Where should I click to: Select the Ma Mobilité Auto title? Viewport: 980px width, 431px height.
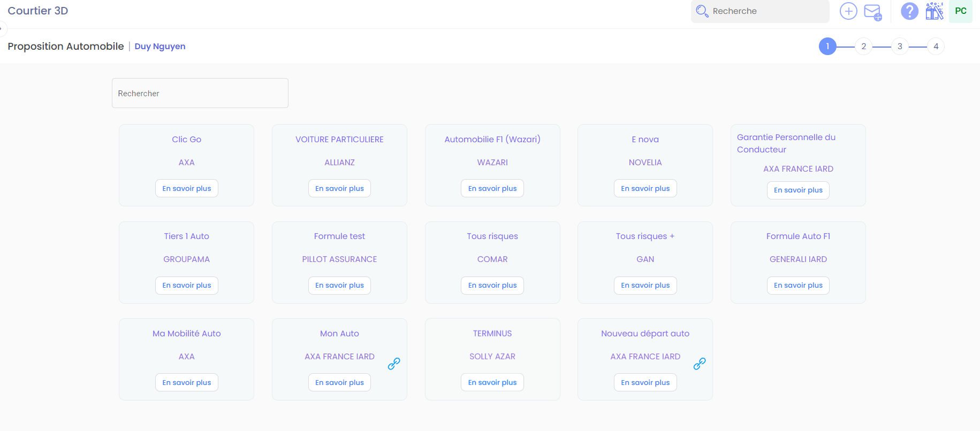point(187,334)
